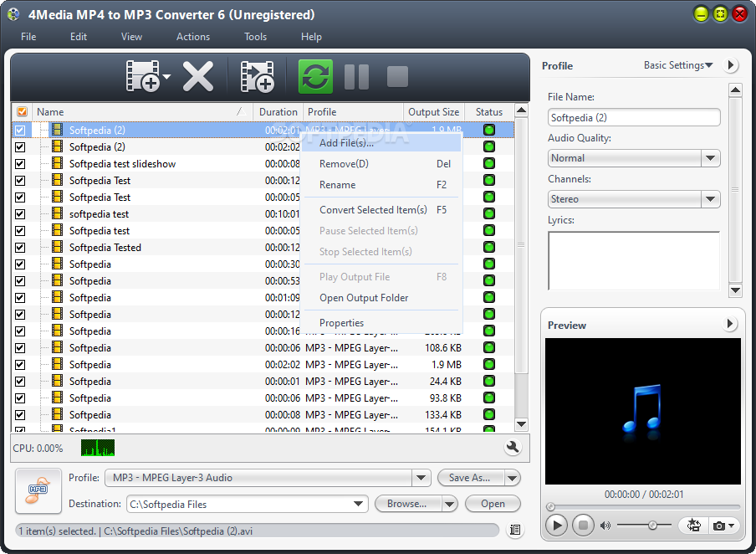Viewport: 756px width, 554px height.
Task: Click the Remove (X) toolbar icon
Action: 198,76
